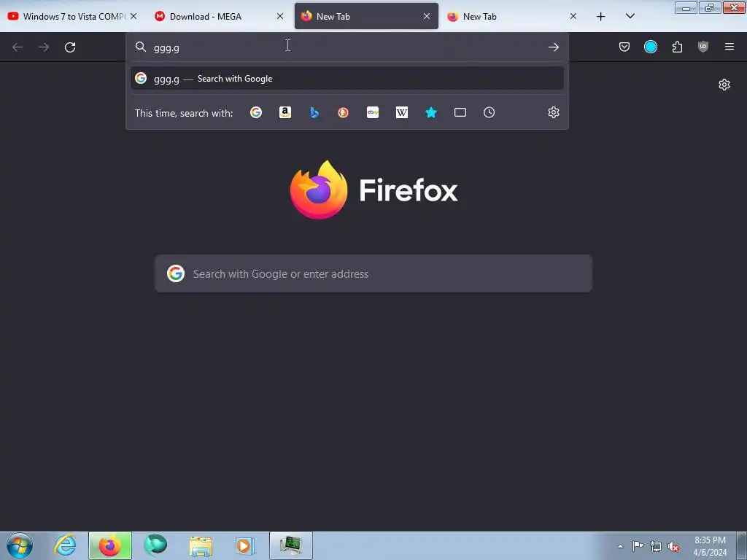Click the Firefox logo on the page

319,190
